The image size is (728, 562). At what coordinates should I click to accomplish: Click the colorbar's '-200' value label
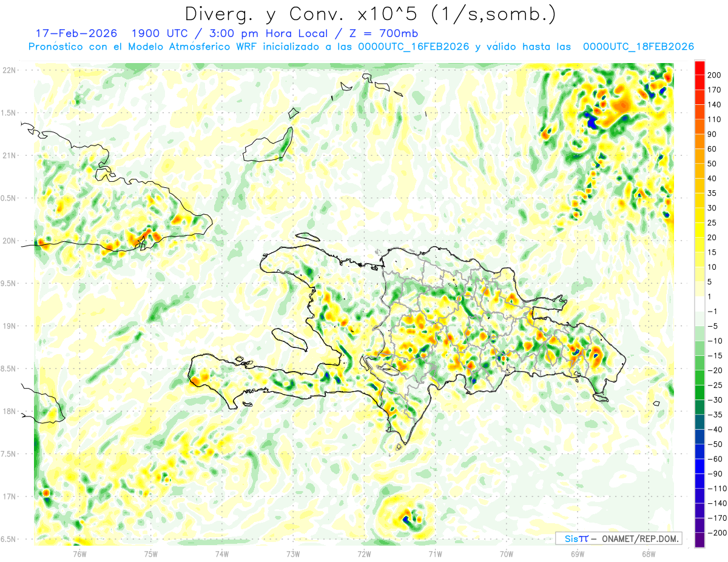716,533
